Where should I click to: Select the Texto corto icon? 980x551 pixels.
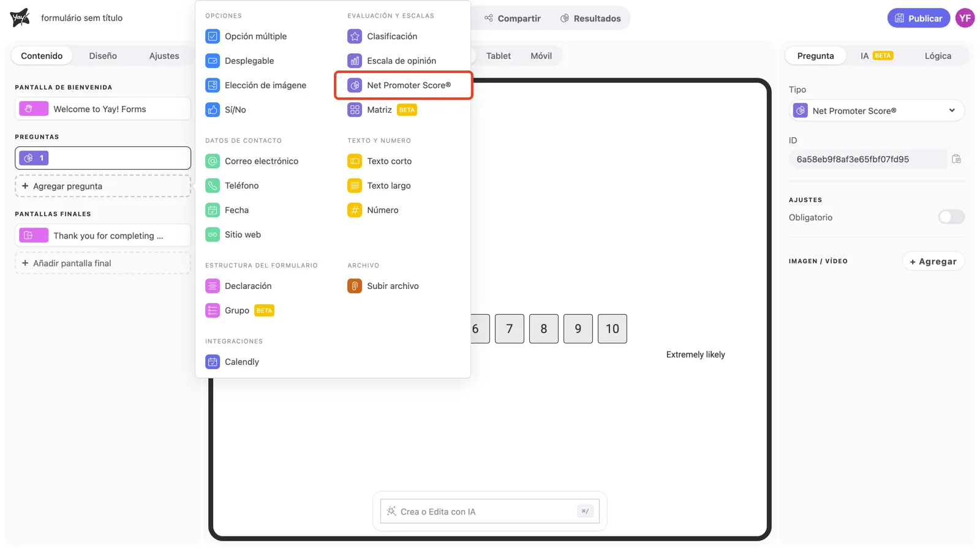coord(355,161)
